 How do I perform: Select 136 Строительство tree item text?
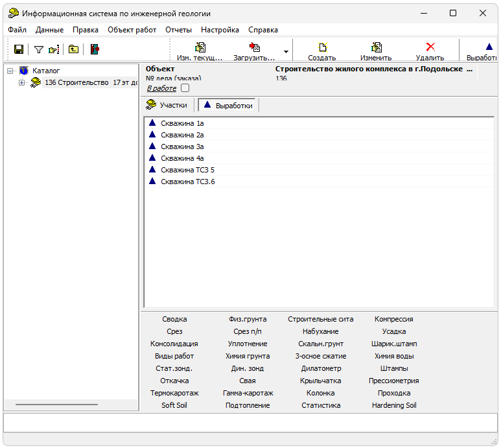(91, 82)
